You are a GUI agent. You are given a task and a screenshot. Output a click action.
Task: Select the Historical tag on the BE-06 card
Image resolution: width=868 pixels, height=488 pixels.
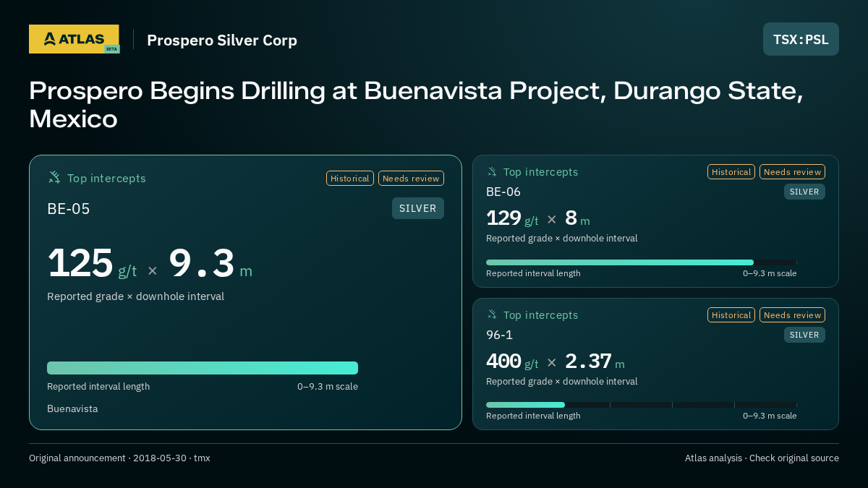tap(731, 172)
